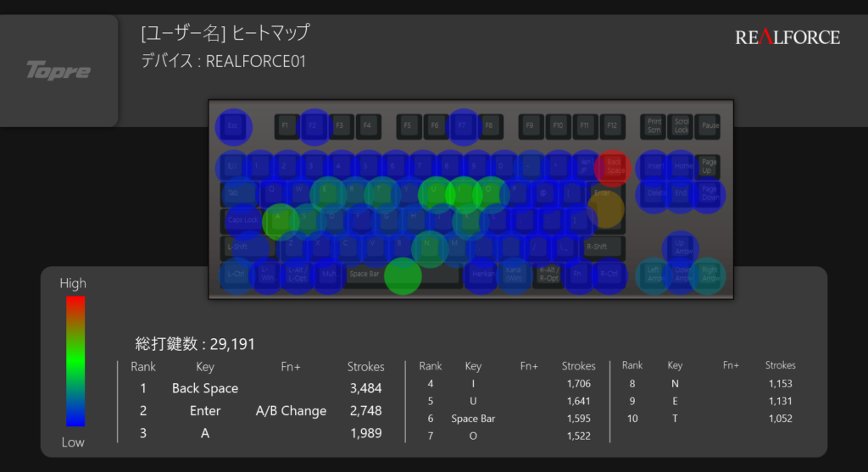
Task: Select the Print Scrn key
Action: click(x=654, y=126)
